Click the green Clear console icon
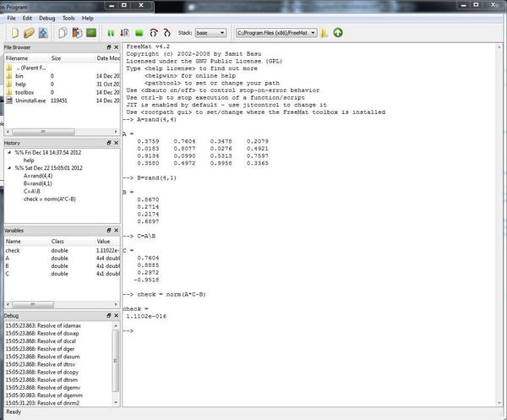Viewport: 507px width, 420px height. point(91,33)
